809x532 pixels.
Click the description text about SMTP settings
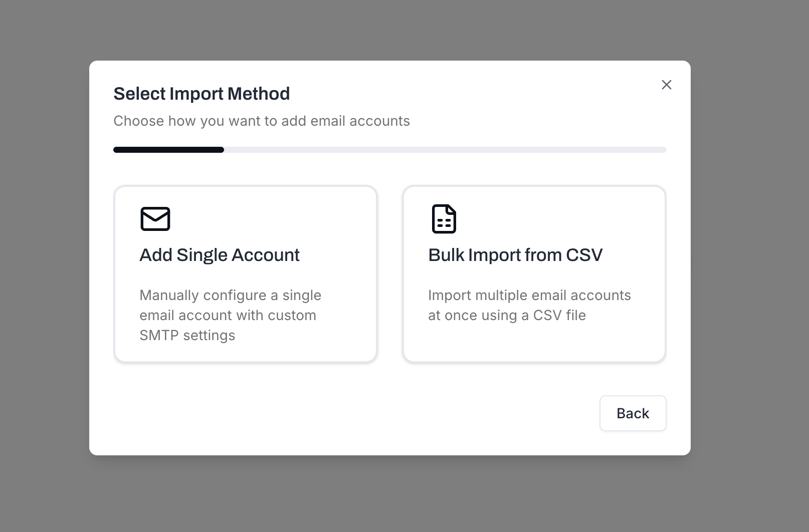click(230, 315)
